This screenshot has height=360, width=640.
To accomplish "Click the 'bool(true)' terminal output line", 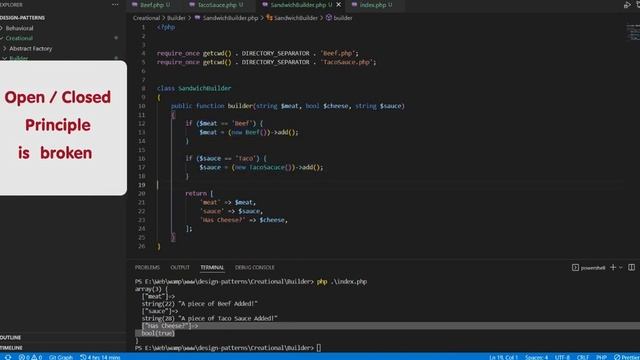I will tap(158, 333).
